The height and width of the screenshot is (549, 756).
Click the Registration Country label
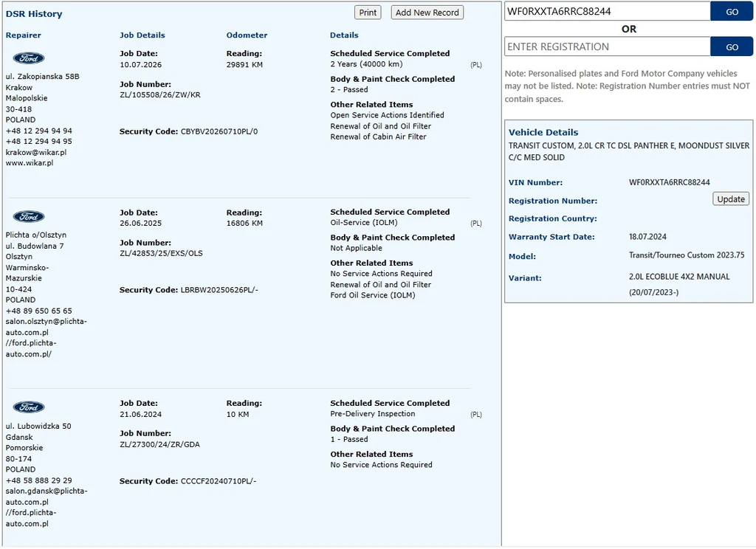[x=552, y=219]
